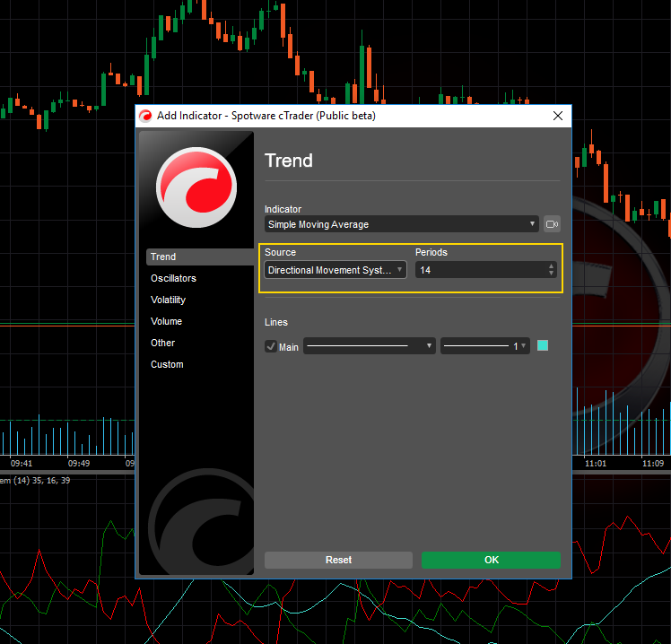The height and width of the screenshot is (644, 671).
Task: Toggle the Main line checkbox
Action: coord(270,346)
